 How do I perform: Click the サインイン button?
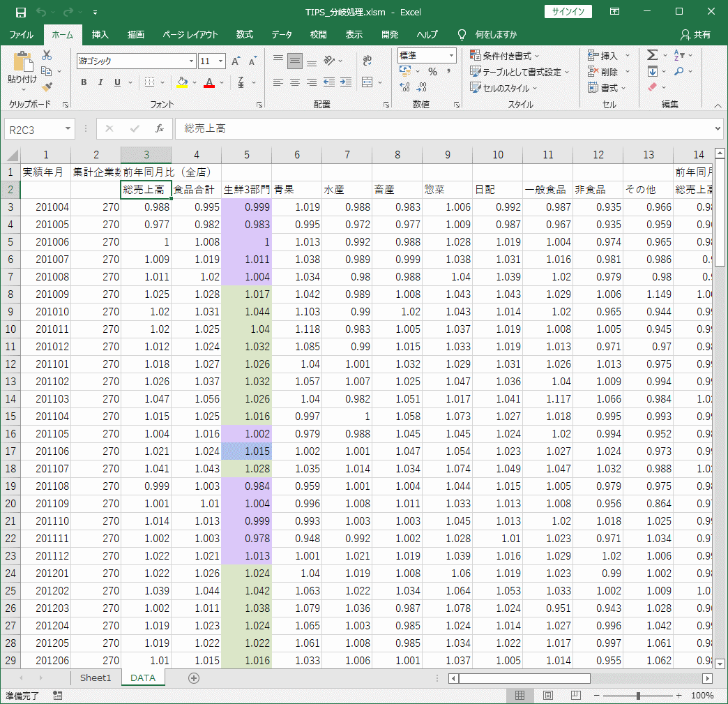568,12
